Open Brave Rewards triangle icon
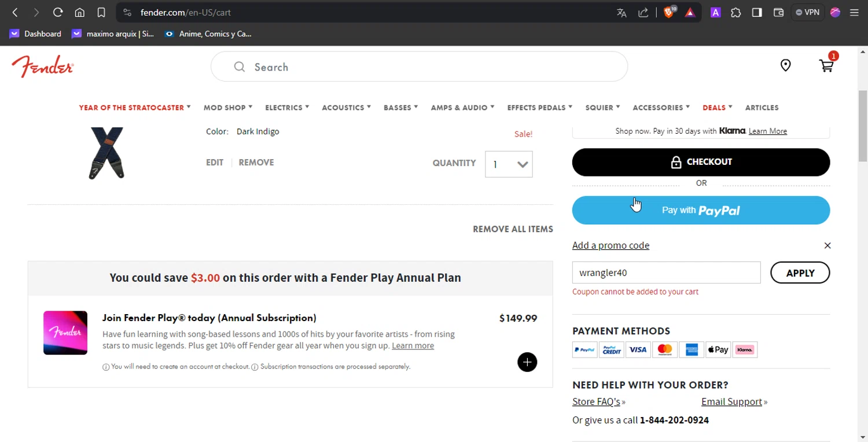The height and width of the screenshot is (442, 868). pyautogui.click(x=690, y=12)
